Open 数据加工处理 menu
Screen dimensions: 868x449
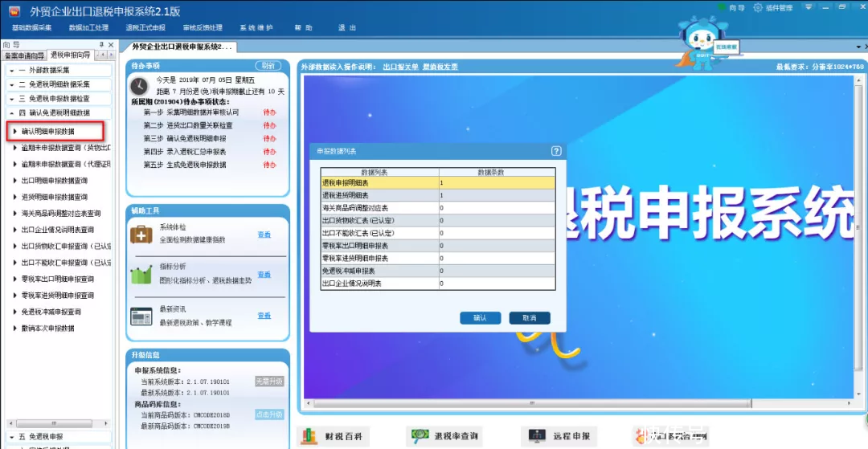[88, 27]
